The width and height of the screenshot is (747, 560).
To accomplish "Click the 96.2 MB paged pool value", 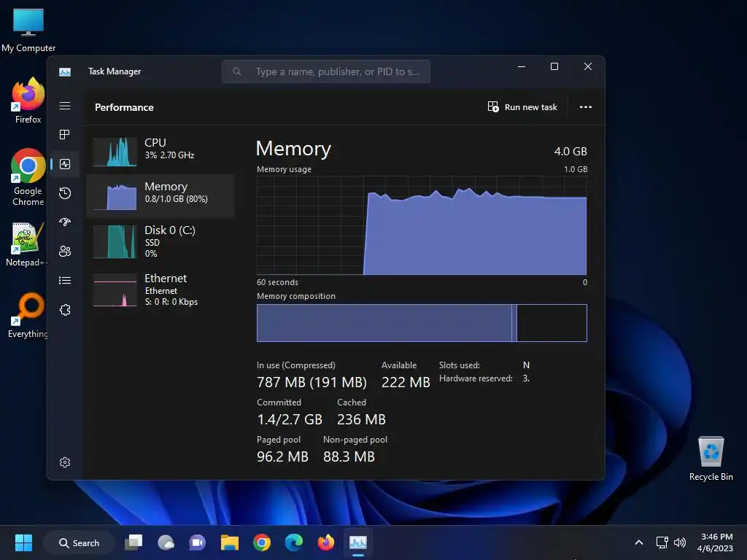I will coord(282,456).
